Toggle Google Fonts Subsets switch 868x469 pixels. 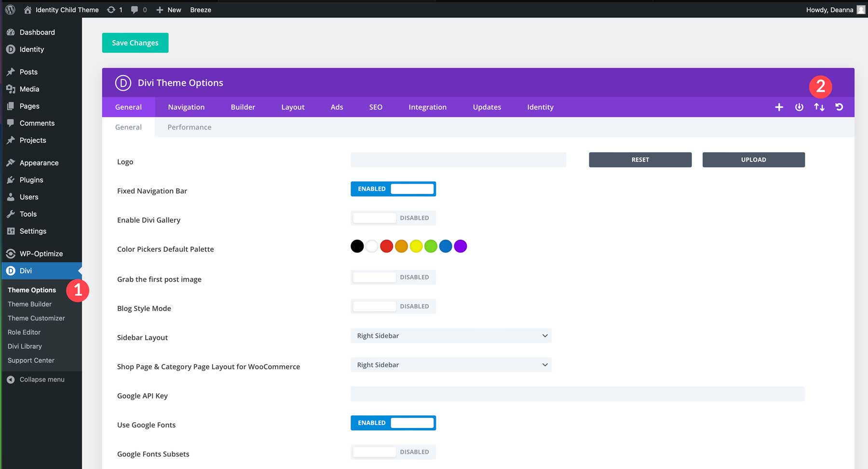[393, 452]
